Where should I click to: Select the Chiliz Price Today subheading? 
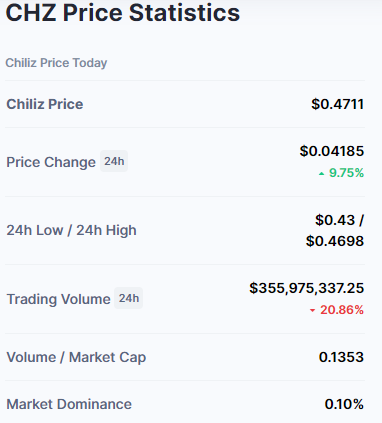(56, 63)
